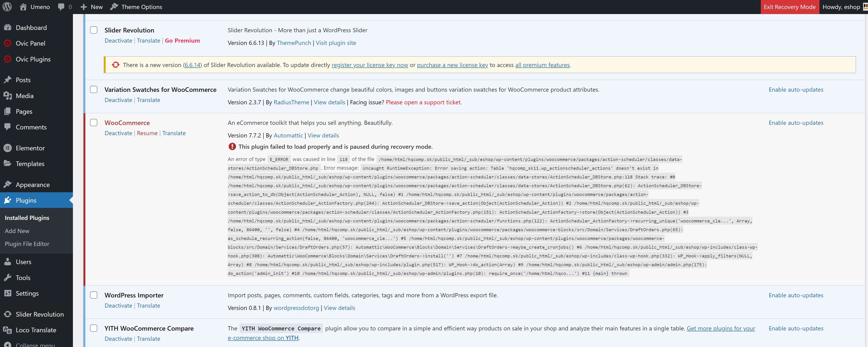
Task: Click the WordPress logo icon
Action: click(7, 7)
